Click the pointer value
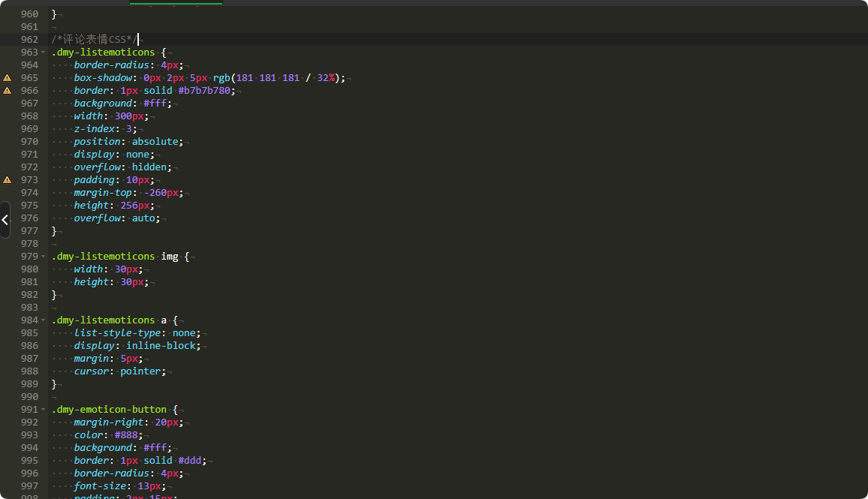The image size is (868, 499). click(140, 371)
